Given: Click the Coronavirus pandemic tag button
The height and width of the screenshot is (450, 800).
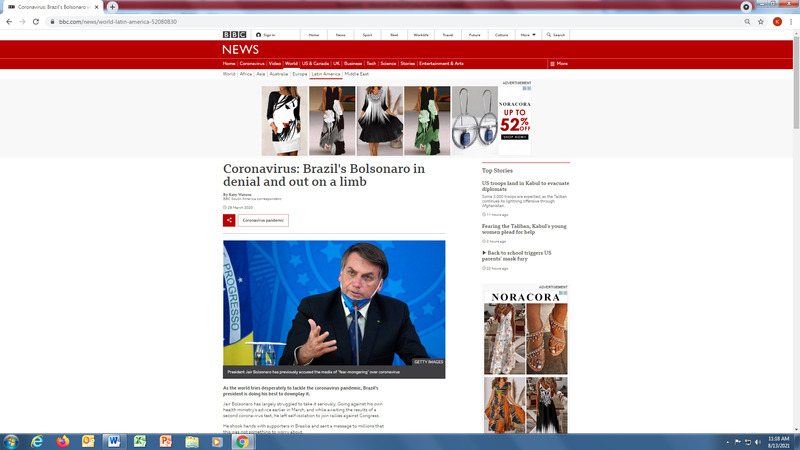Looking at the screenshot, I should tap(263, 220).
